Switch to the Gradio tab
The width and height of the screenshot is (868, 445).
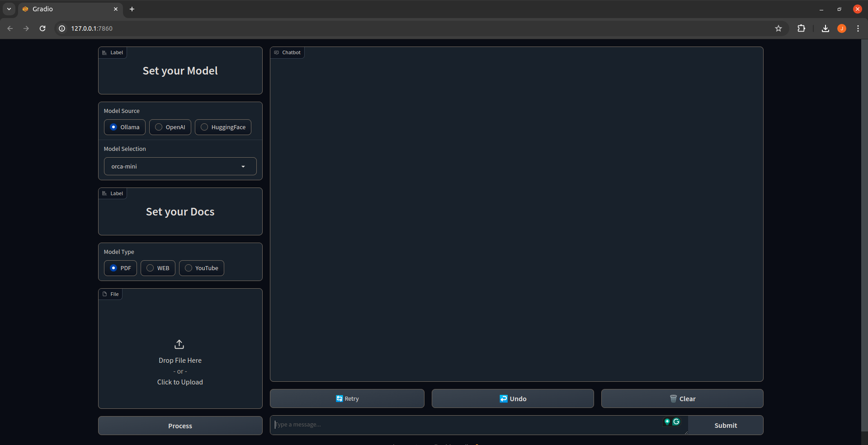[x=70, y=9]
